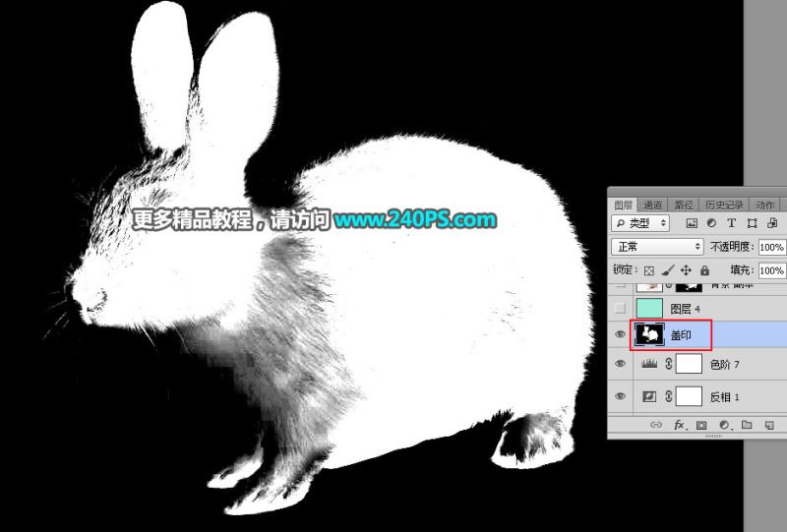Switch to the 通道 tab

tap(652, 205)
